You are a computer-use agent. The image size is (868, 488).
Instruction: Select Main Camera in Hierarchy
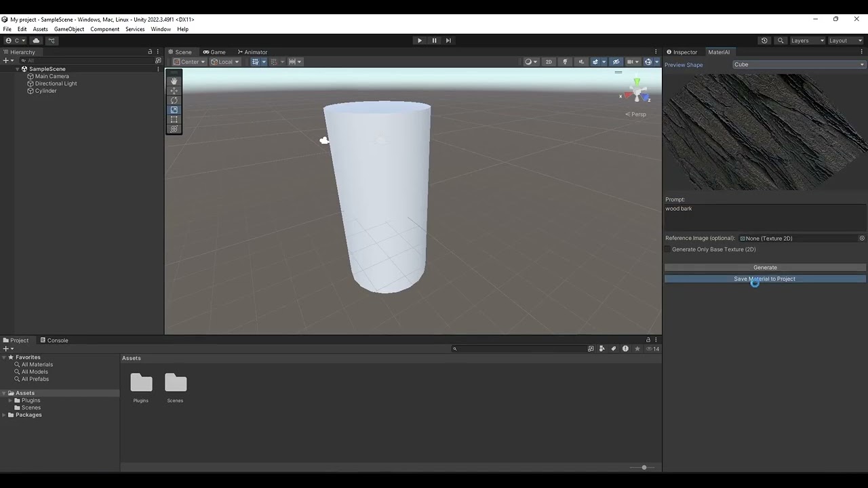click(x=52, y=77)
